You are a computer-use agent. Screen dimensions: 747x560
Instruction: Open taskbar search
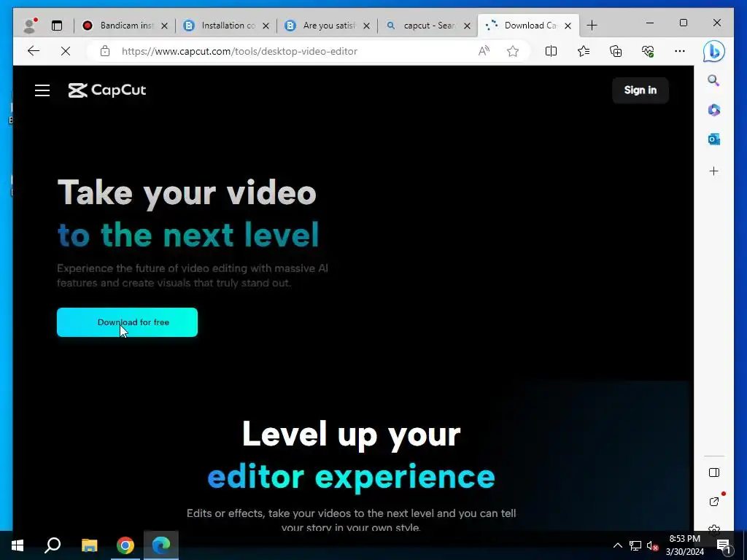(x=53, y=545)
